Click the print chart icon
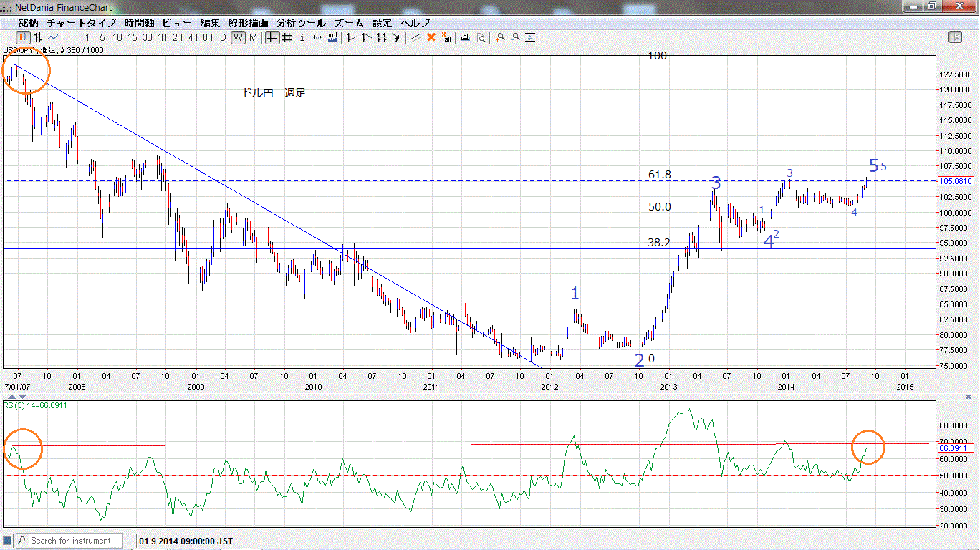Viewport: 980px width, 550px height. tap(466, 37)
